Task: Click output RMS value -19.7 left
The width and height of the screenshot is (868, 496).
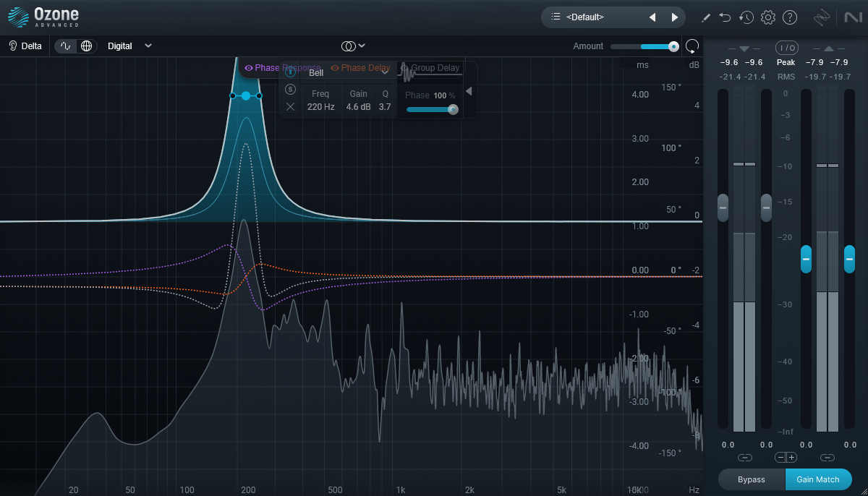Action: click(815, 77)
